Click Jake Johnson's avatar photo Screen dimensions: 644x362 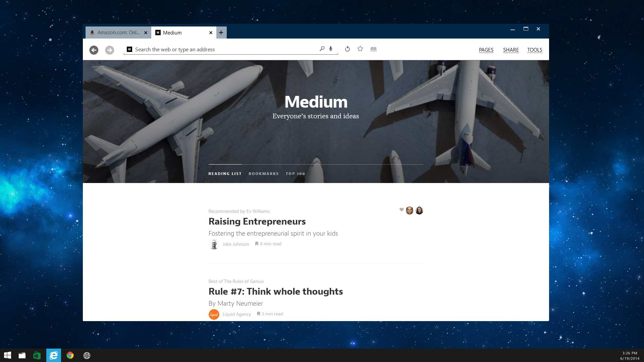pos(214,244)
